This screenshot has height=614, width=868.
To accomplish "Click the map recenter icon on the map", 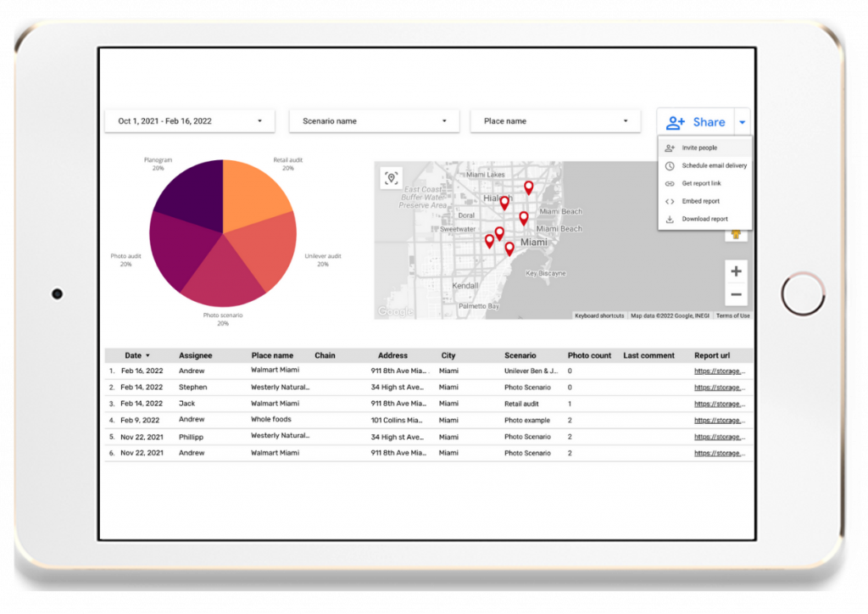I will coord(391,177).
